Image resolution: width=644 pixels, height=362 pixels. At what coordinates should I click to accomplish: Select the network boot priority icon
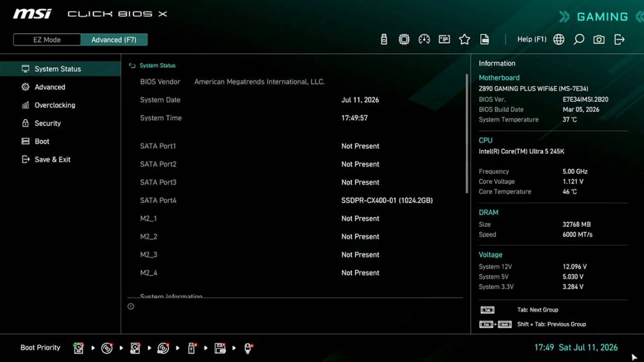tap(248, 348)
